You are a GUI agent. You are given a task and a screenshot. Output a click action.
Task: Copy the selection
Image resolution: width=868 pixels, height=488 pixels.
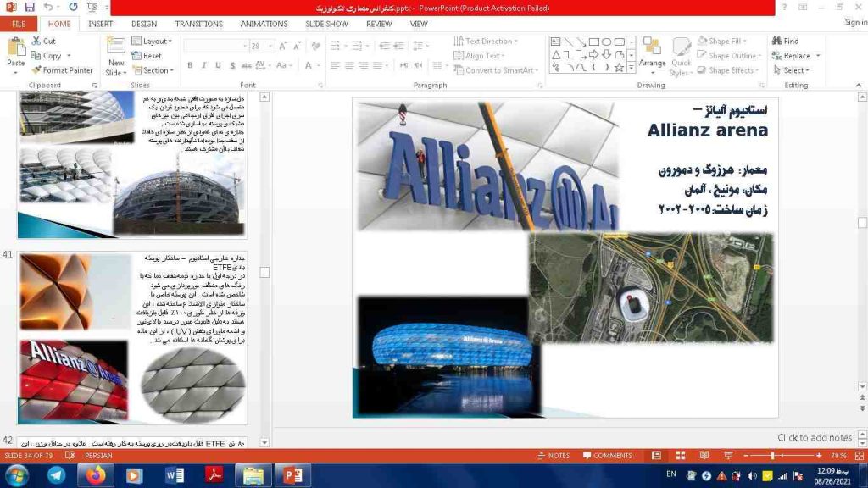click(x=47, y=56)
